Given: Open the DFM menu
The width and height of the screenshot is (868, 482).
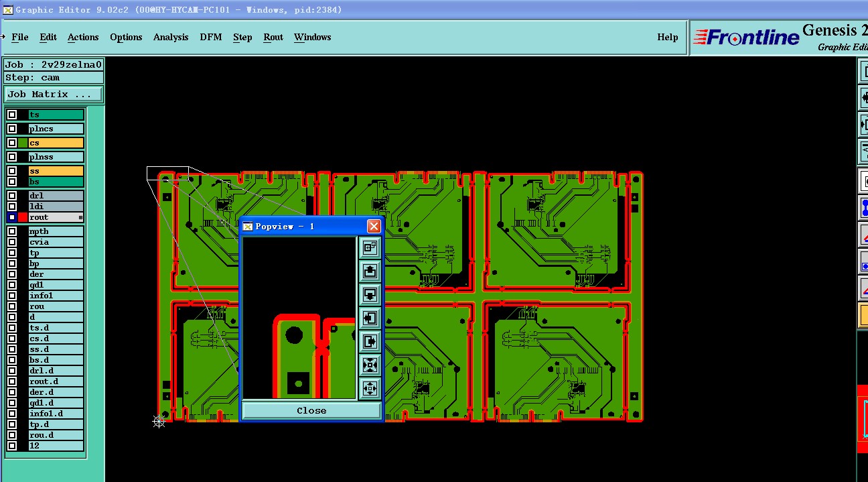Looking at the screenshot, I should [x=211, y=37].
